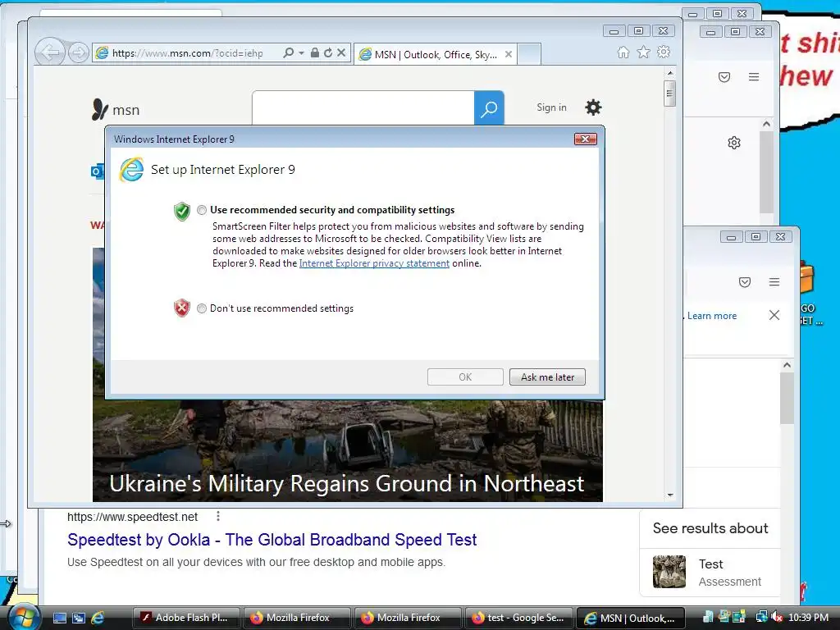Click the network connection tray icon
840x630 pixels.
coord(761,617)
